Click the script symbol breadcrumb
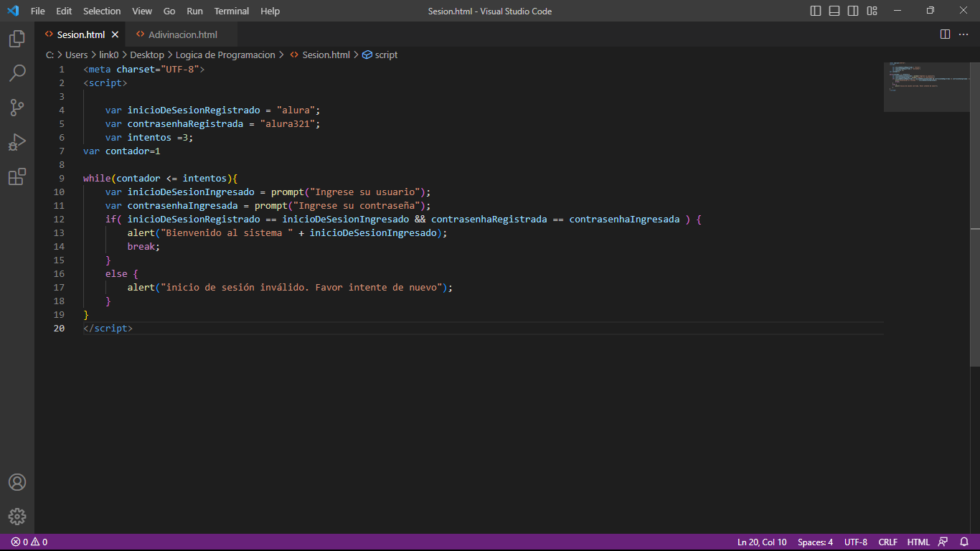 [380, 55]
